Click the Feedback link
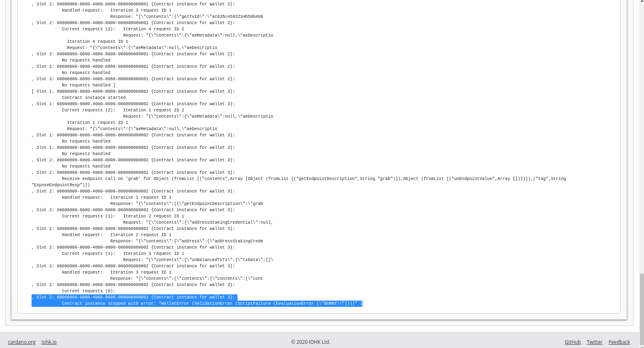This screenshot has height=348, width=644. (x=619, y=342)
